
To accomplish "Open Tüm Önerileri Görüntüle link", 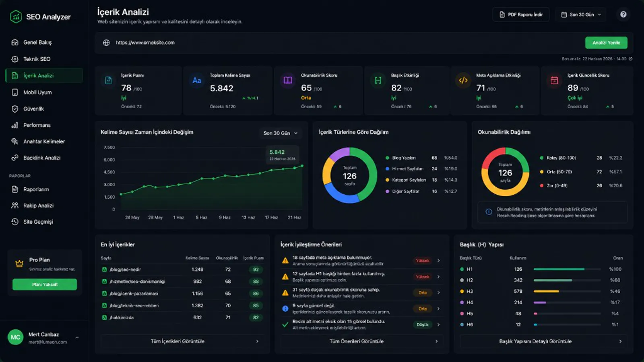I will [x=362, y=341].
